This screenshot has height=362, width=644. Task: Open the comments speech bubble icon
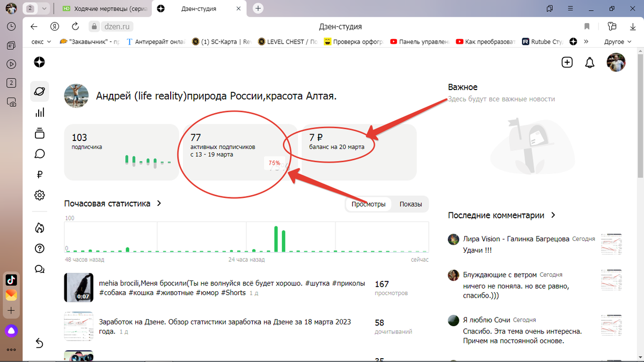click(40, 153)
